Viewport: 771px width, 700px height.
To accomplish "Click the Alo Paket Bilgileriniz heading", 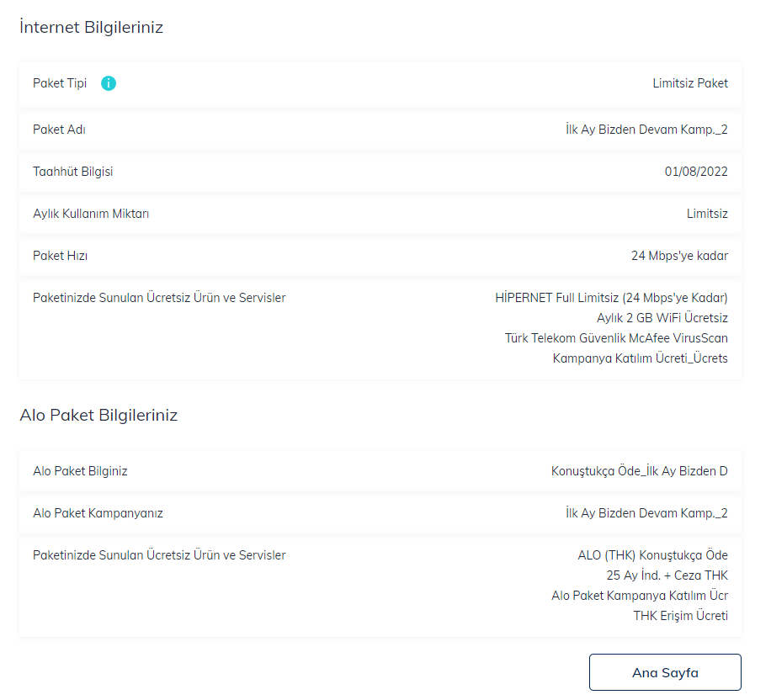I will pos(98,415).
